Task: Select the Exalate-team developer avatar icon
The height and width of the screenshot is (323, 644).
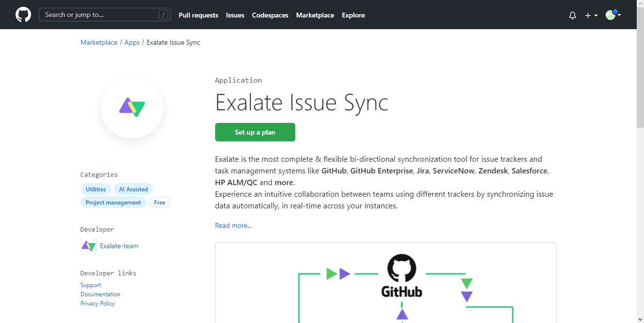Action: click(88, 246)
